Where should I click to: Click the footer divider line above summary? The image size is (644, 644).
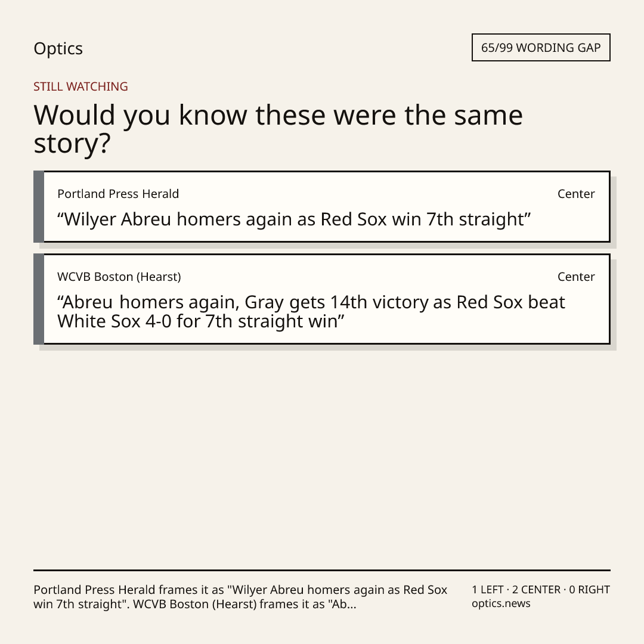(322, 570)
